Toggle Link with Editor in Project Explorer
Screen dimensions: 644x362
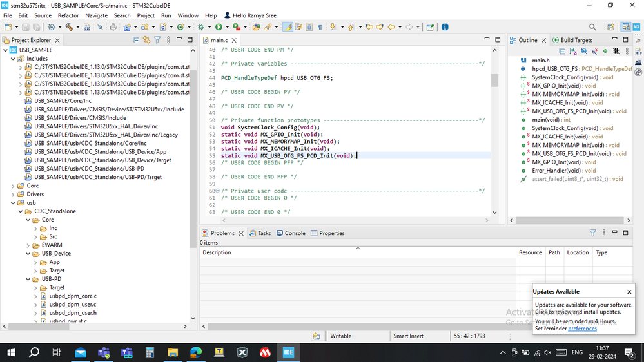(x=146, y=40)
